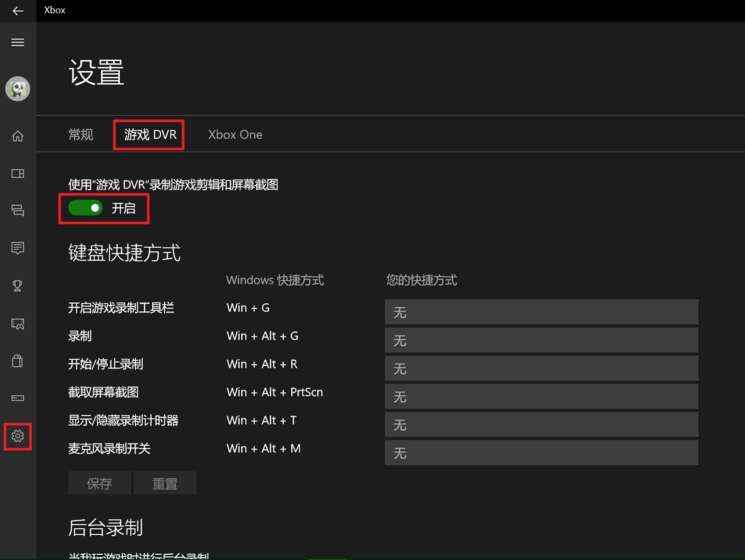
Task: Switch to the 常规 tab
Action: (x=80, y=134)
